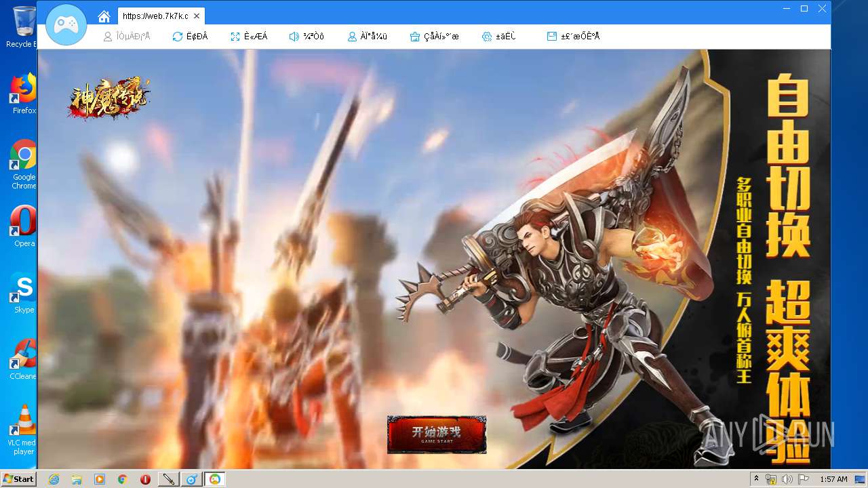Show hidden tray icons arrow

pyautogui.click(x=756, y=479)
